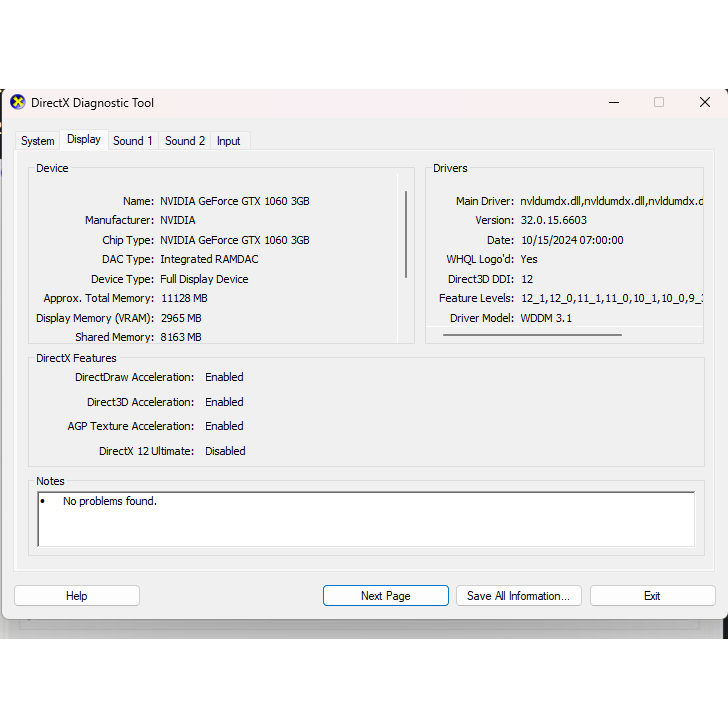This screenshot has height=728, width=728.
Task: Click the 11128 MB total memory value
Action: [x=184, y=298]
